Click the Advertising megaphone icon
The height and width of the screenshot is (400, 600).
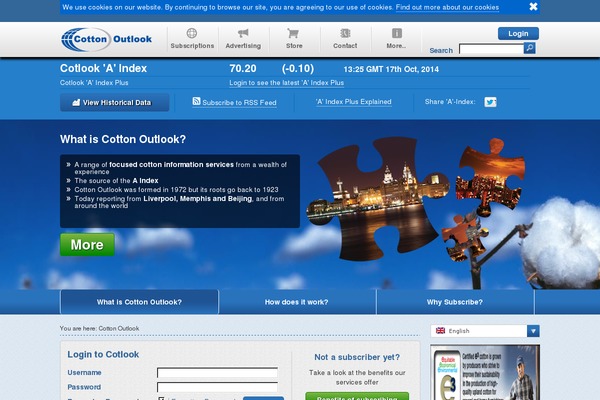click(x=243, y=33)
